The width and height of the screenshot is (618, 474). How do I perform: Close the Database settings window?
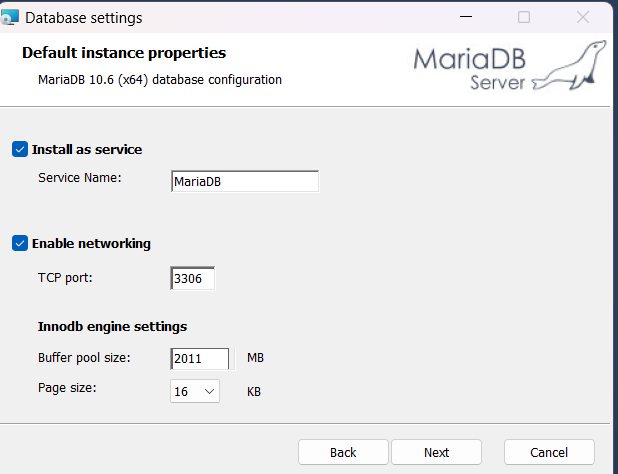[x=583, y=17]
